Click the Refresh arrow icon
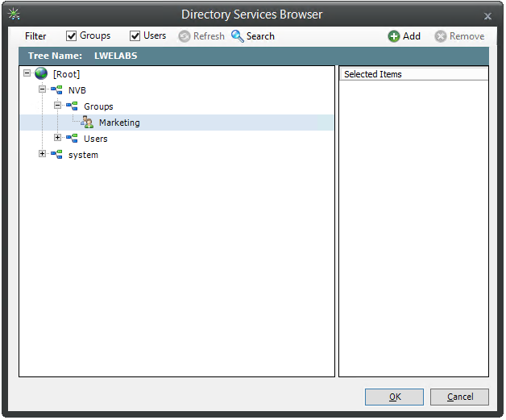The height and width of the screenshot is (420, 506). point(185,36)
